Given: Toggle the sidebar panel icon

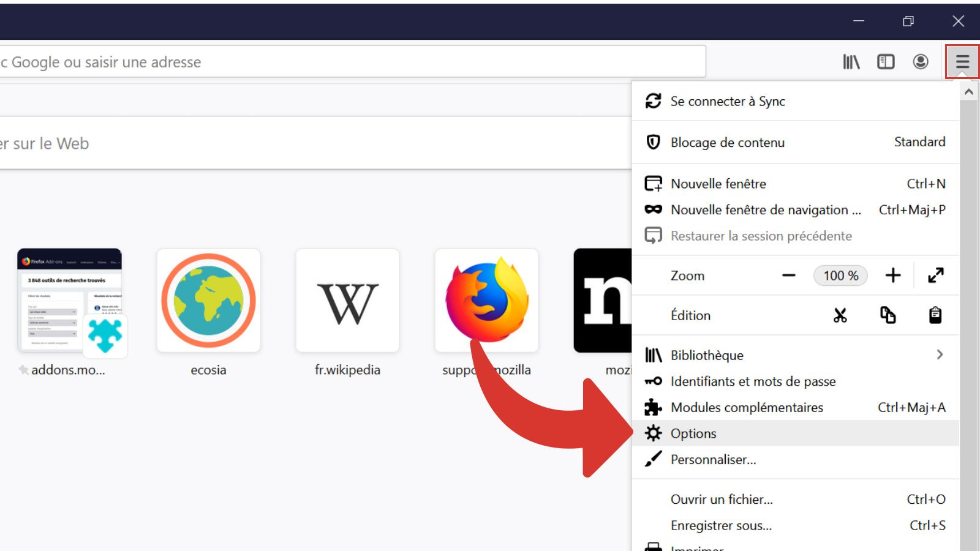Looking at the screenshot, I should click(886, 61).
